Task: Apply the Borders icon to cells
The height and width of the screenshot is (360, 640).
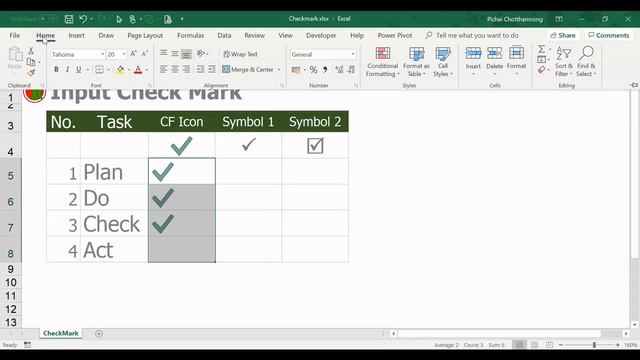Action: click(99, 69)
